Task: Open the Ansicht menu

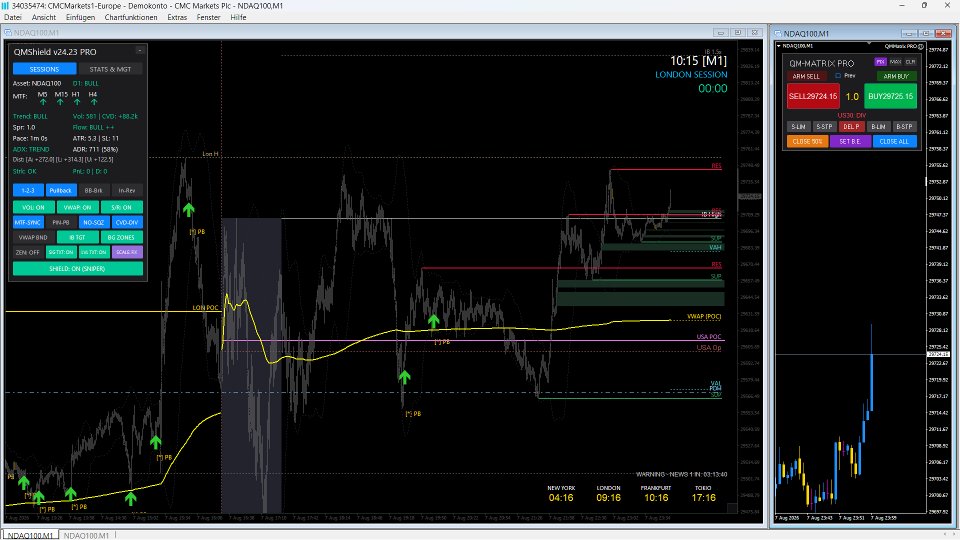Action: coord(43,17)
